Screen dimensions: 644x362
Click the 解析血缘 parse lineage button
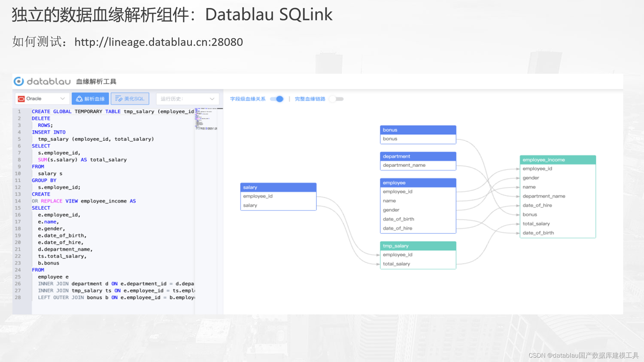[x=90, y=99]
